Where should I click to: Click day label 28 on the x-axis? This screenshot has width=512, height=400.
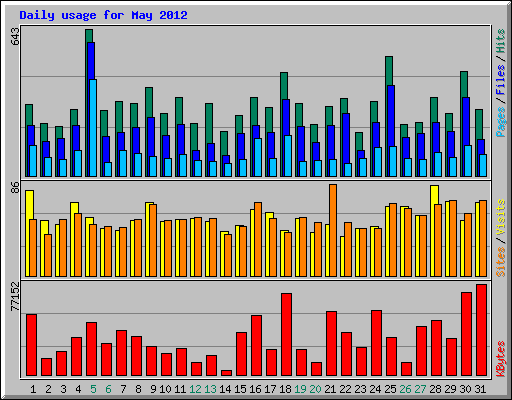[435, 389]
